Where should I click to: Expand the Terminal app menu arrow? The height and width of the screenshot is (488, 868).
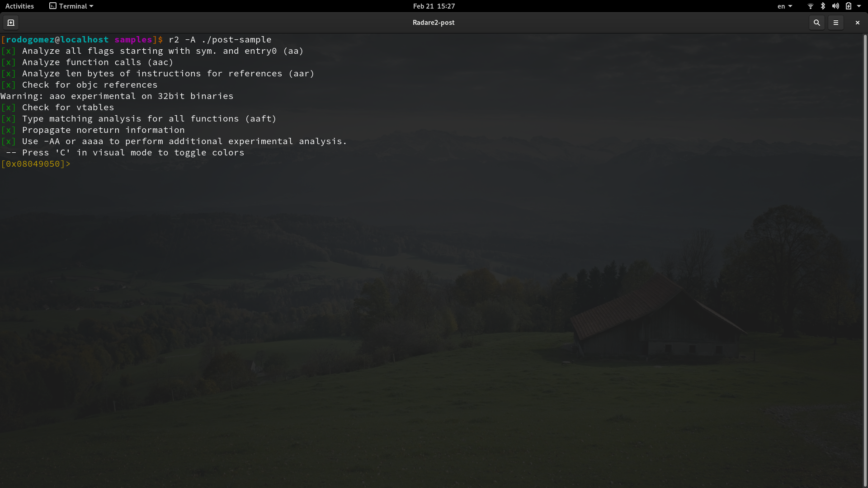coord(91,6)
